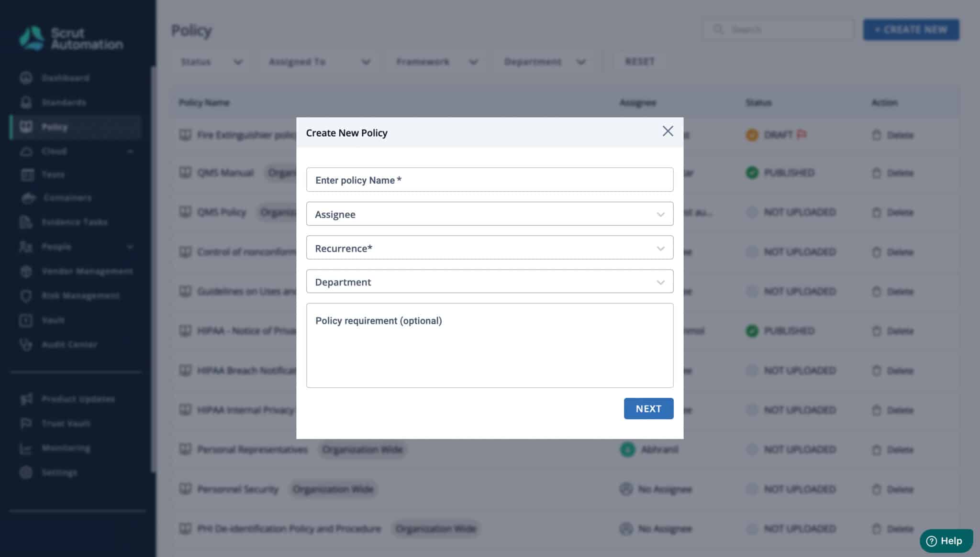Click the Abhranil assignee avatar
This screenshot has height=557, width=980.
pos(627,449)
